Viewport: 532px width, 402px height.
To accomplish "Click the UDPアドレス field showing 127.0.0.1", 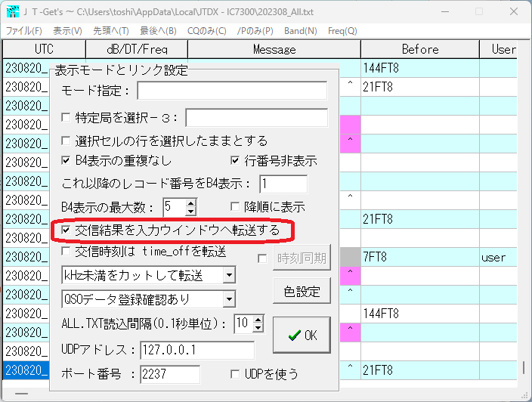I will [x=197, y=350].
